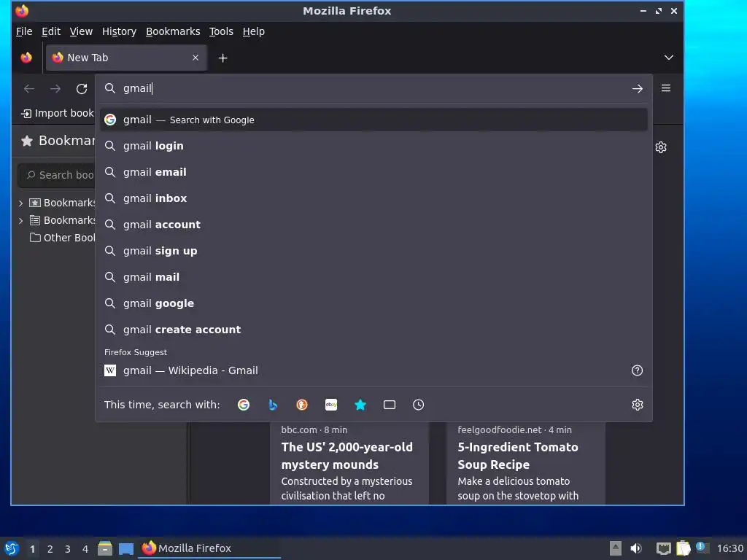This screenshot has width=747, height=560.
Task: Expand the second Bookmarks tree item with list icon
Action: 20,220
